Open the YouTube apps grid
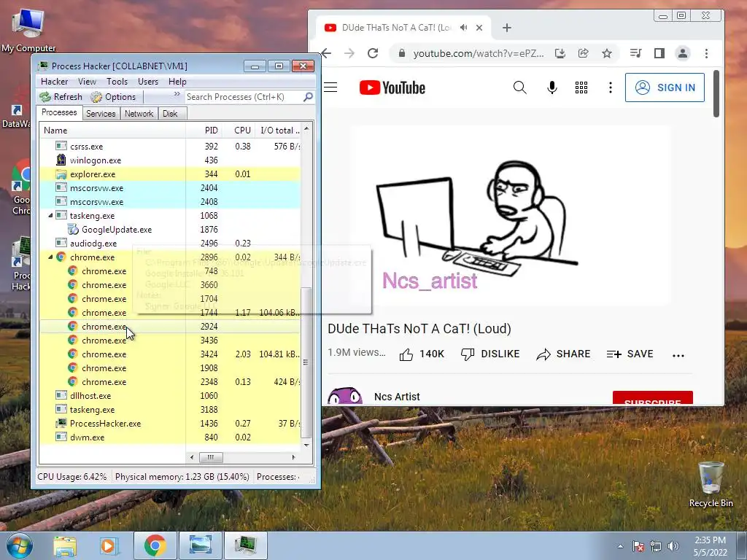Screen dimensions: 747x560 (x=581, y=87)
